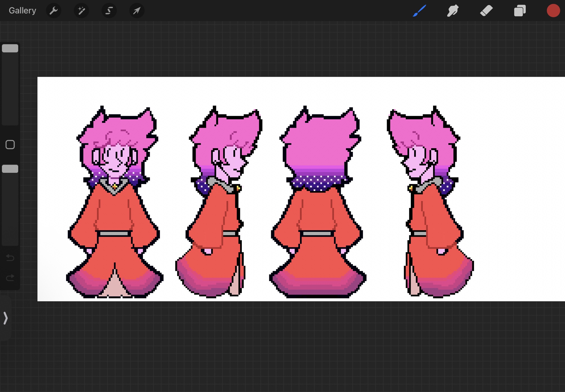Open the Adjustments magic wand menu
The image size is (565, 392).
click(x=81, y=11)
